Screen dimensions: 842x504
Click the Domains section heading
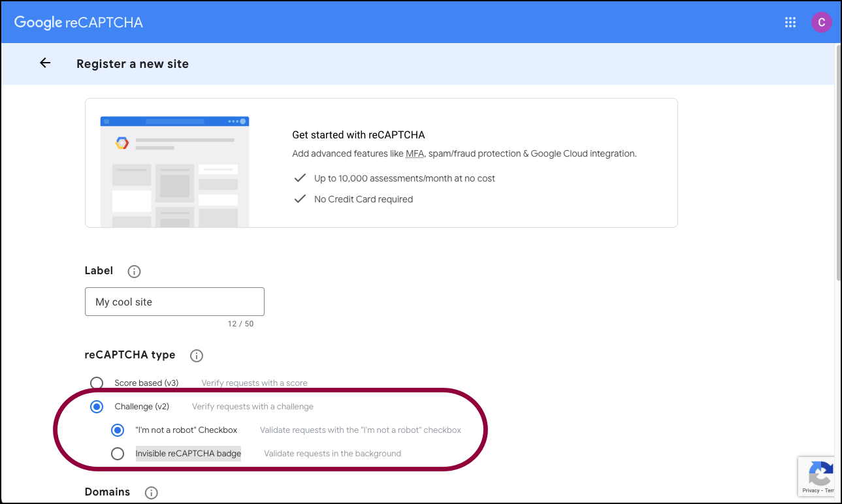[x=107, y=492]
